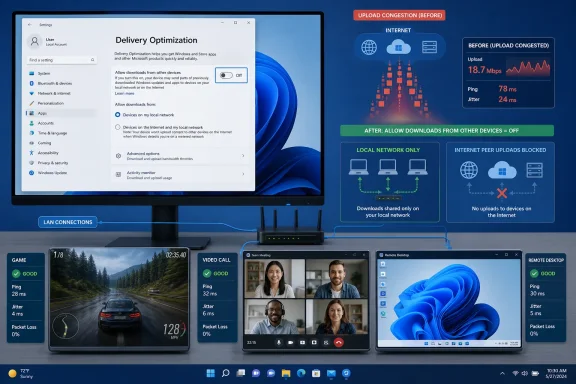Screen dimensions: 576x384
Task: Select Devices on the Internet and local network
Action: pos(118,127)
